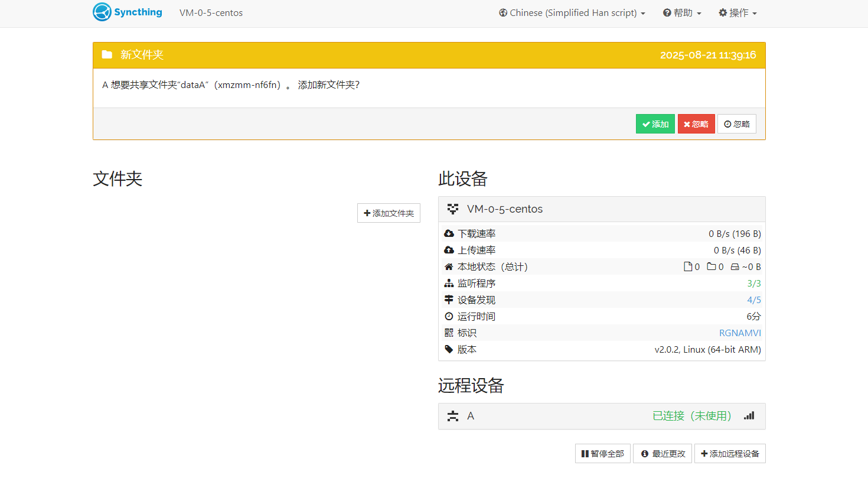
Task: Click red 忽略 button to ignore folder
Action: coord(696,124)
